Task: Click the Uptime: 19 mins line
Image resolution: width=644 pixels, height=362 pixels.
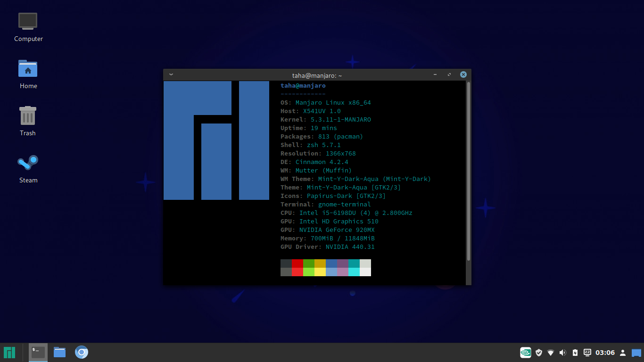Action: click(309, 128)
